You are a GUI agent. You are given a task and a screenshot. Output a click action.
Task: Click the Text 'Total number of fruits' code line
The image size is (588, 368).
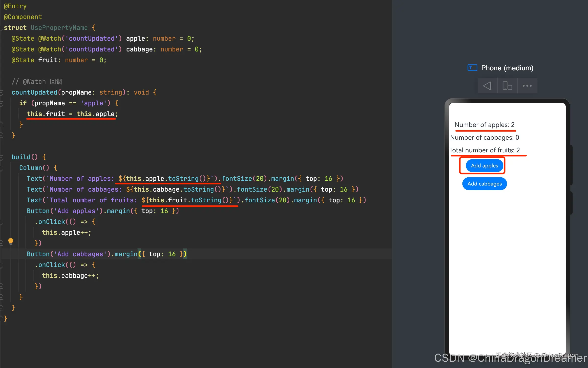pyautogui.click(x=196, y=200)
